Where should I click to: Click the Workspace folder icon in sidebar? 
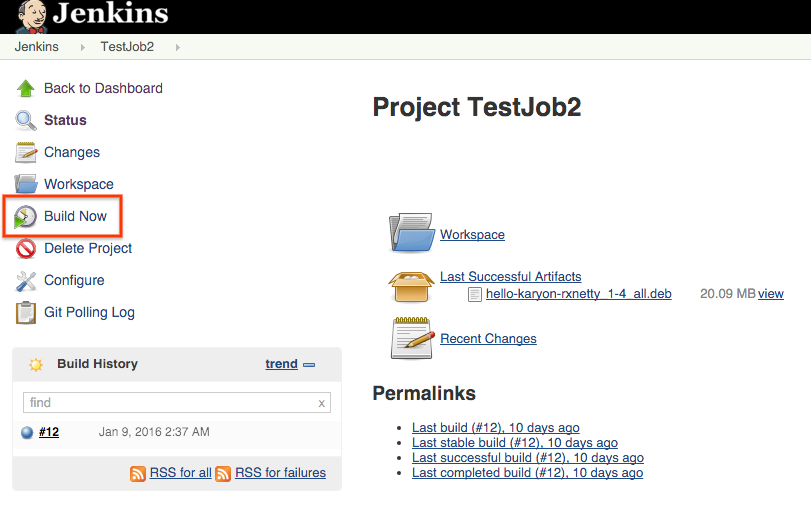point(25,184)
